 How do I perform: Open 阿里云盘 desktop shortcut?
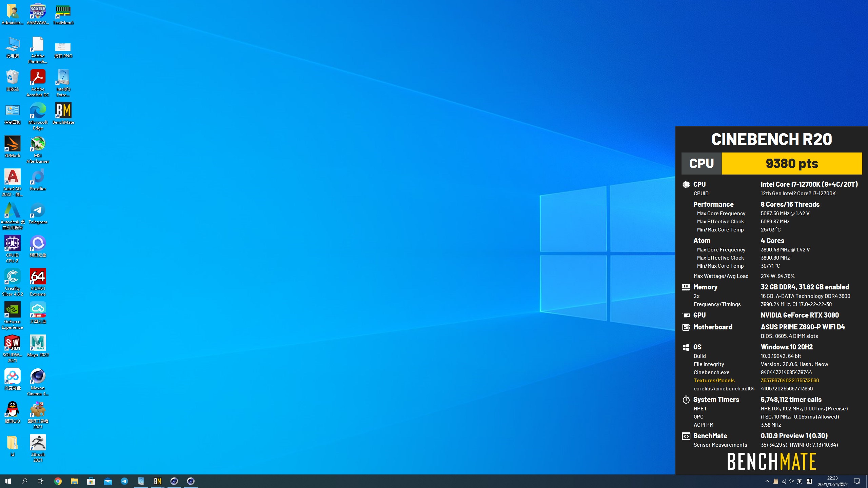(38, 247)
